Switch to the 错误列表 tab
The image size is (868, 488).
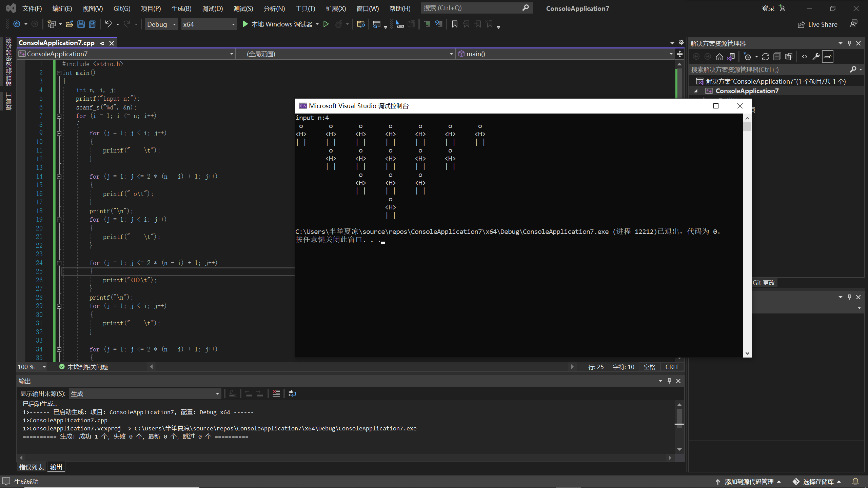pyautogui.click(x=31, y=467)
